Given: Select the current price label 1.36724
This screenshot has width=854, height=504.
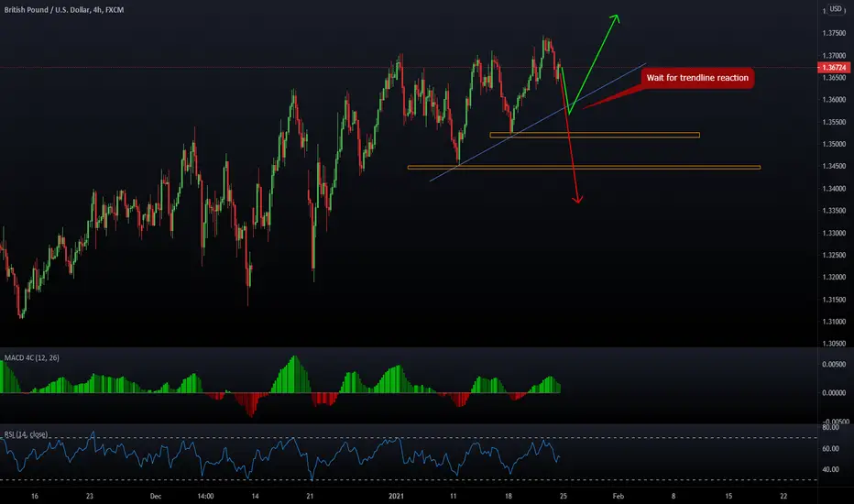Looking at the screenshot, I should tap(833, 68).
